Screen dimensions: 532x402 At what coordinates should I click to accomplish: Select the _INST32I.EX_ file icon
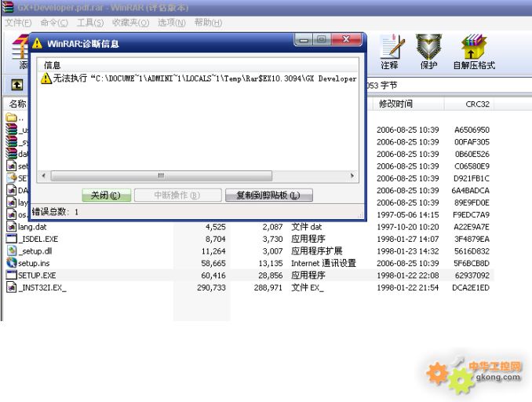click(x=12, y=287)
